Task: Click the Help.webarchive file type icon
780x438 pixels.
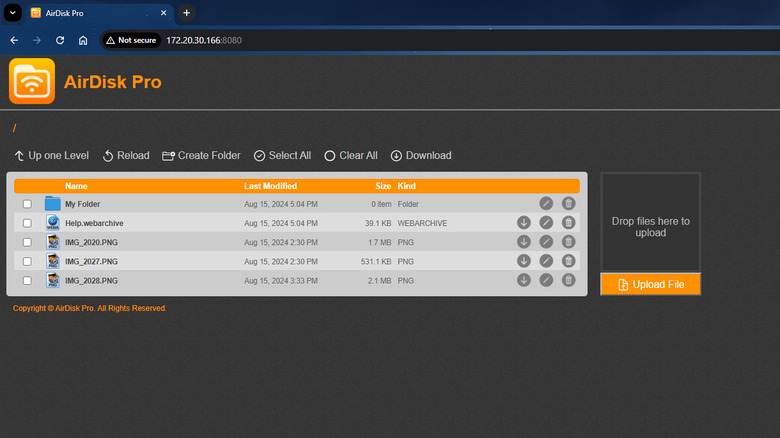Action: pyautogui.click(x=53, y=222)
